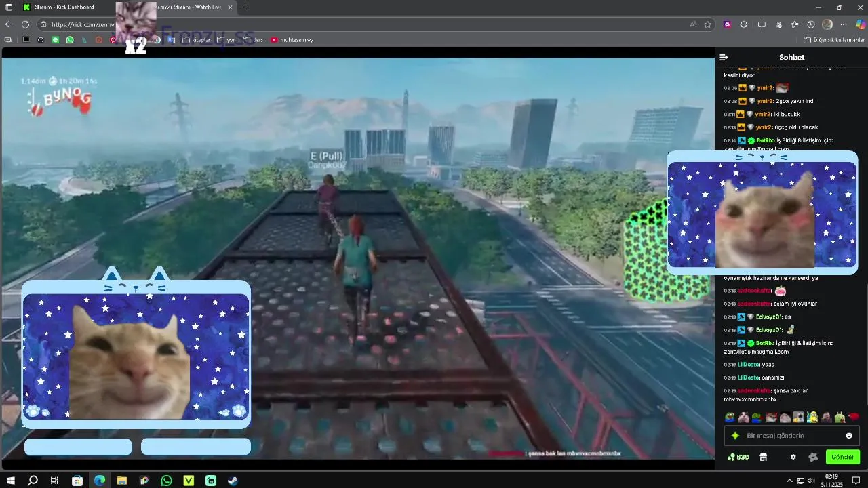The width and height of the screenshot is (868, 488).
Task: Open chat settings gear icon
Action: (793, 457)
